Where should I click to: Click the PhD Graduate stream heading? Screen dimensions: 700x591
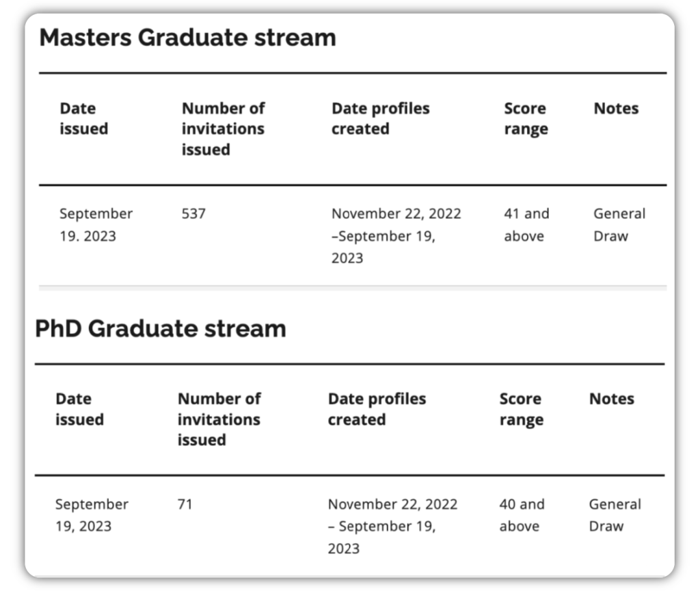click(161, 329)
